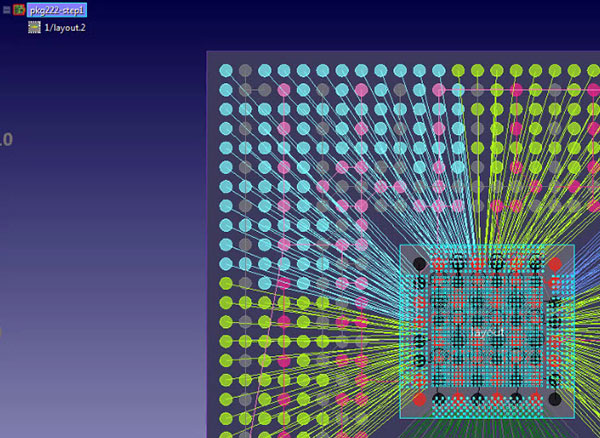
Task: Select the pkg222-step1 tree item
Action: click(x=57, y=10)
